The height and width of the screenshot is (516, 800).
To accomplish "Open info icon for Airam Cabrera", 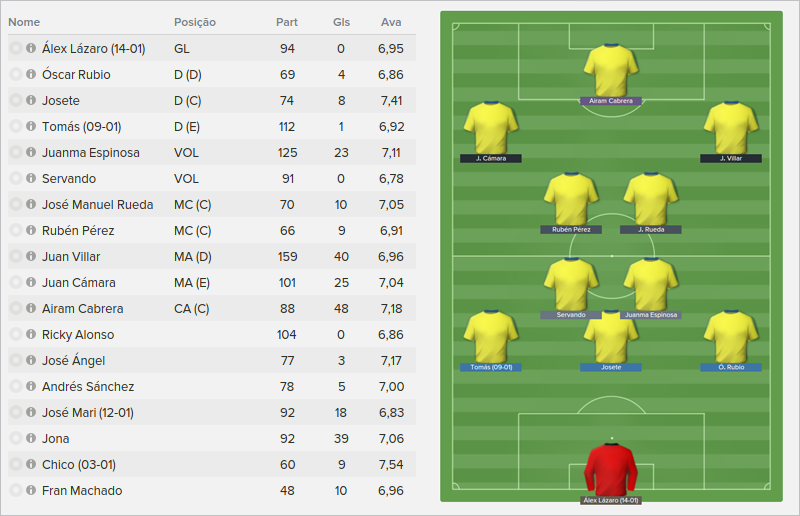I will pos(31,308).
